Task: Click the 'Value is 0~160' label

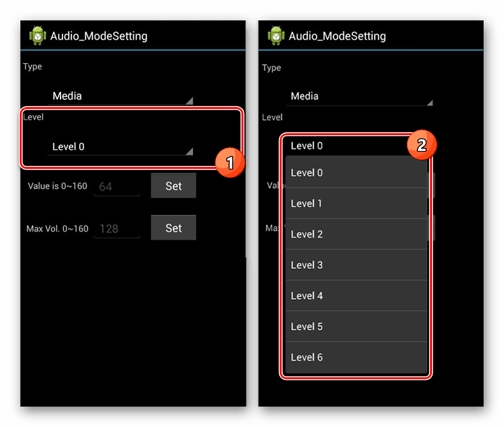Action: pos(57,186)
